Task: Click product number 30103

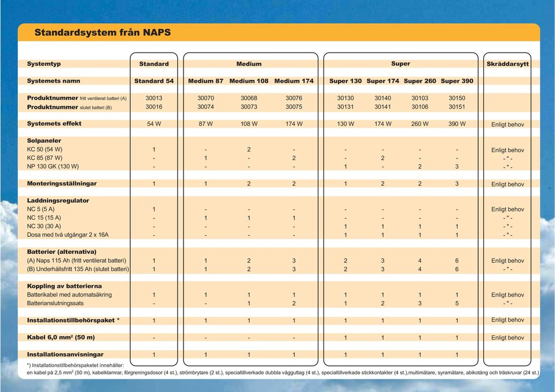Action: click(x=420, y=98)
